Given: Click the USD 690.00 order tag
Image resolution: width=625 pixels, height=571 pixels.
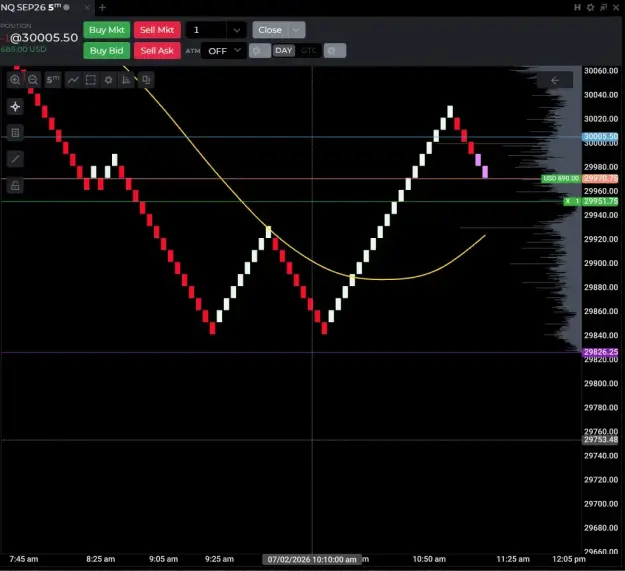Looking at the screenshot, I should pyautogui.click(x=561, y=179).
